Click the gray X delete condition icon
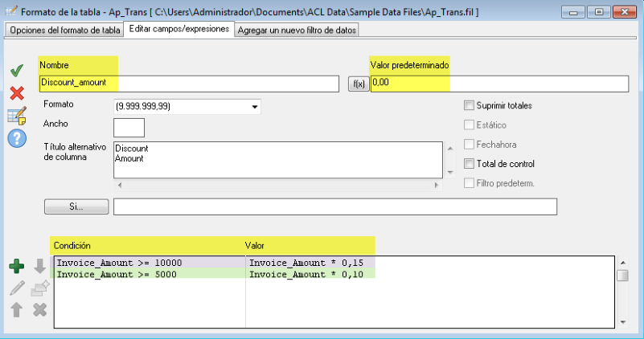The width and height of the screenshot is (644, 339). click(39, 309)
